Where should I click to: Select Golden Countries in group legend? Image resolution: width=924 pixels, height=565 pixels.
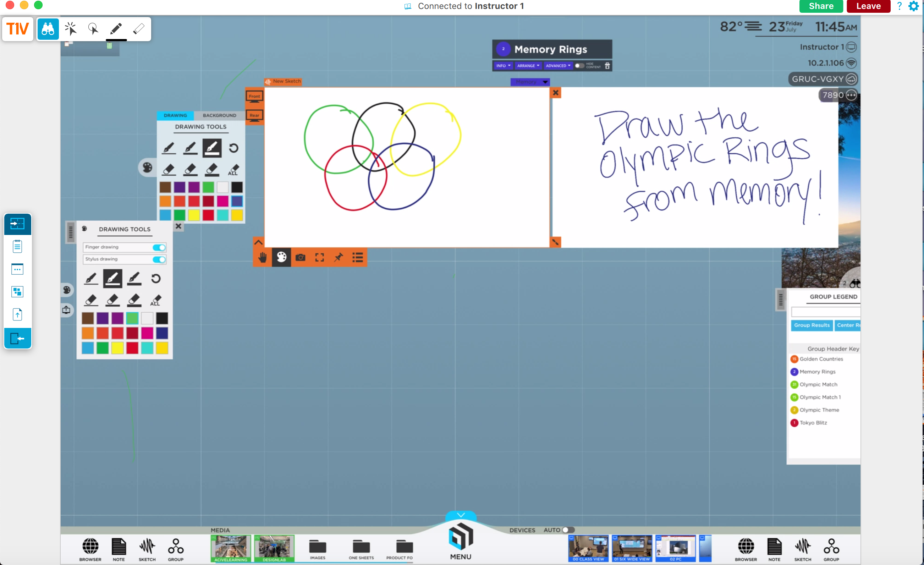(x=817, y=359)
